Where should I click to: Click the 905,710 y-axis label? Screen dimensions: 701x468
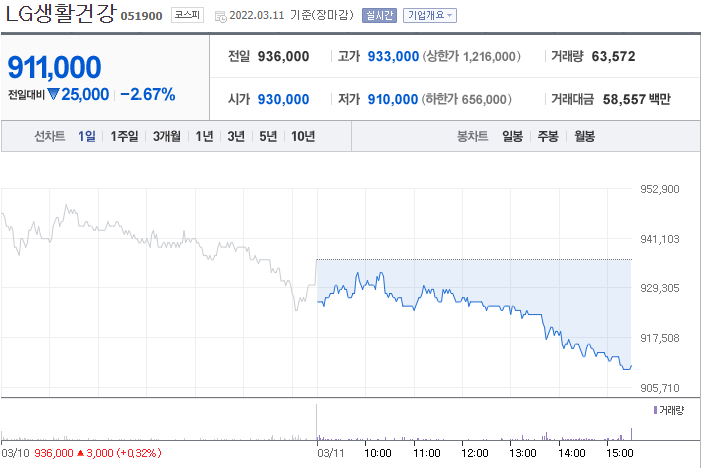[x=659, y=388]
